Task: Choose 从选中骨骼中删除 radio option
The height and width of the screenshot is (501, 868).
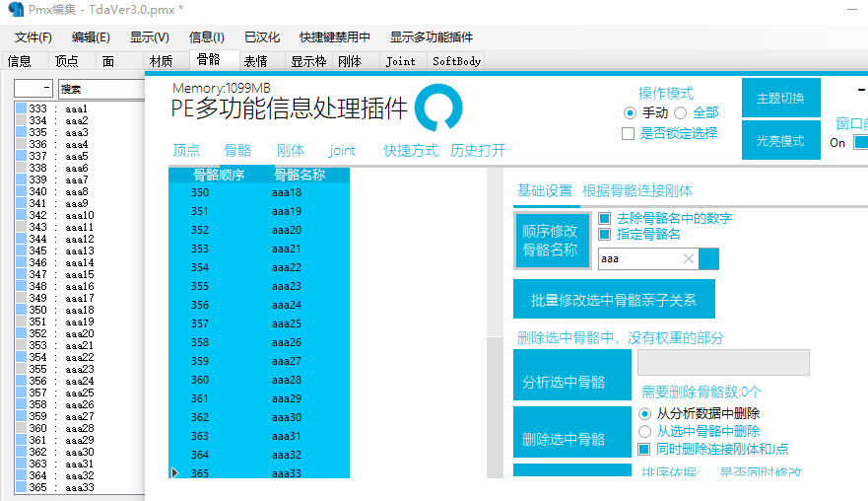Action: click(644, 431)
